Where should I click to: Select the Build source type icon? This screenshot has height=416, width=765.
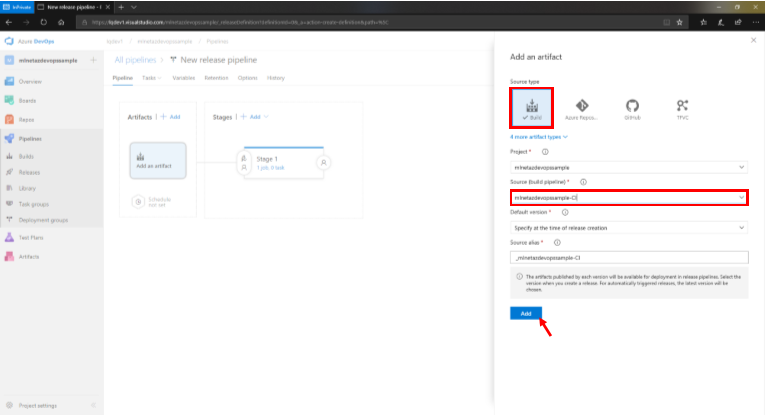point(531,109)
